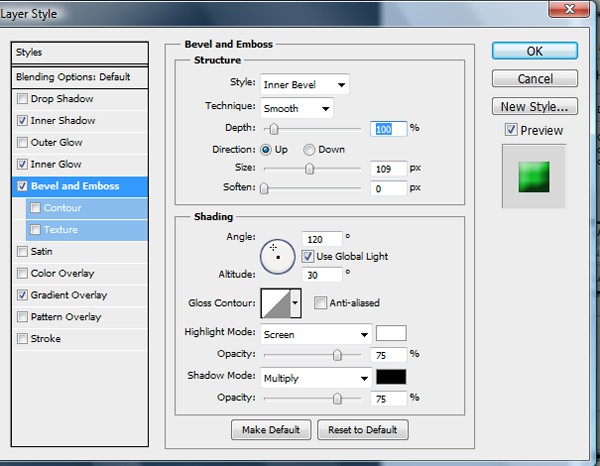Uncheck the Inner Shadow checkbox

[22, 121]
